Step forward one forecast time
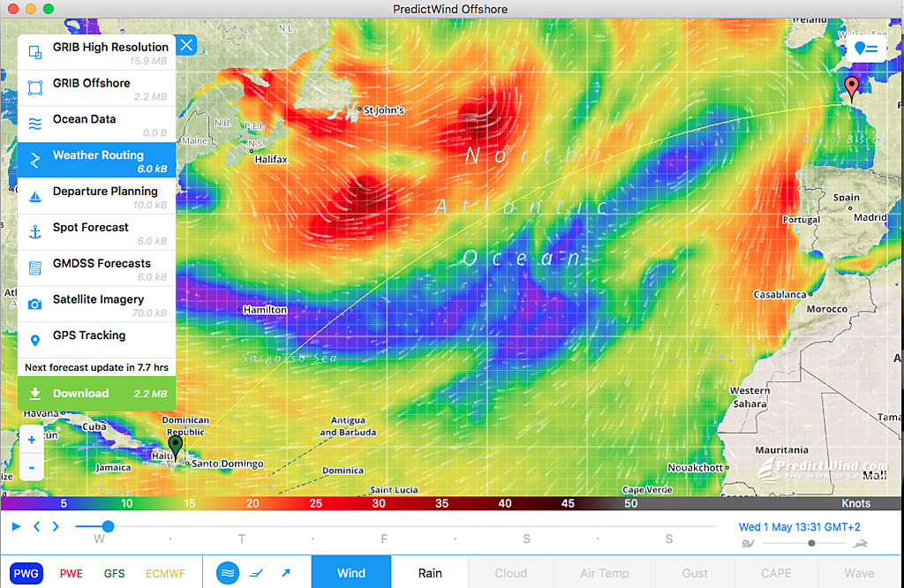Image resolution: width=904 pixels, height=588 pixels. (x=56, y=526)
